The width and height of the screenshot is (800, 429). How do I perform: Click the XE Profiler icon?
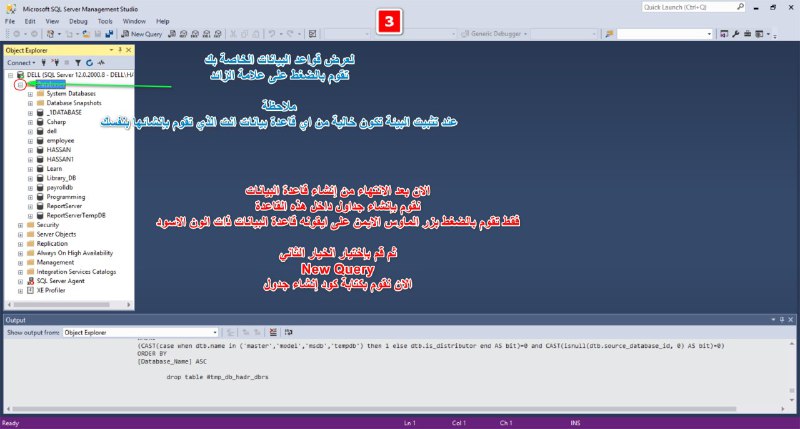point(31,290)
